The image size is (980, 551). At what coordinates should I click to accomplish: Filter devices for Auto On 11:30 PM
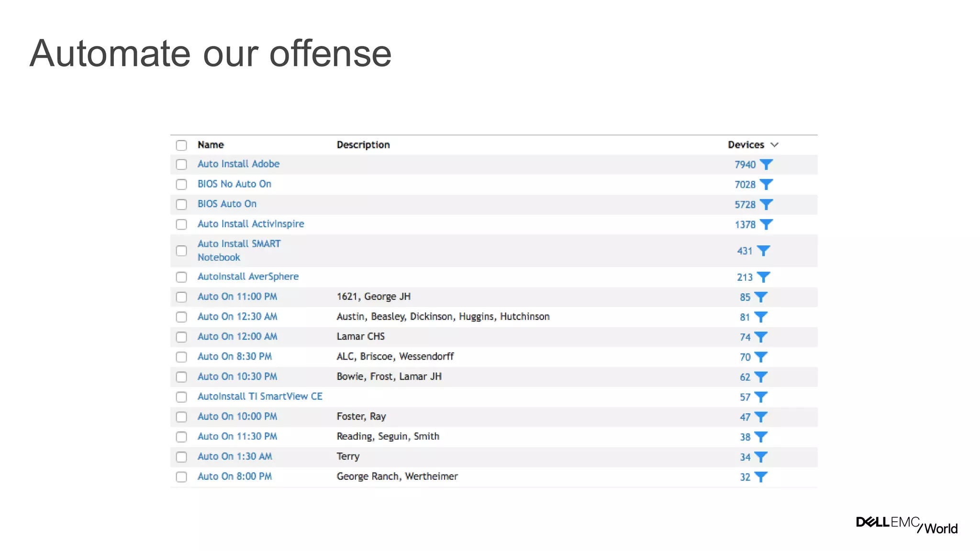click(x=761, y=437)
